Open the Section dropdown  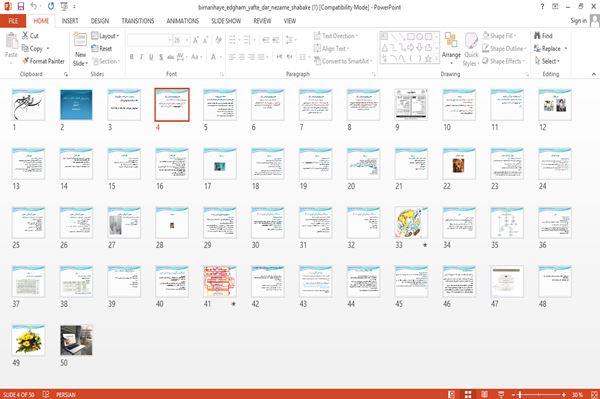106,61
